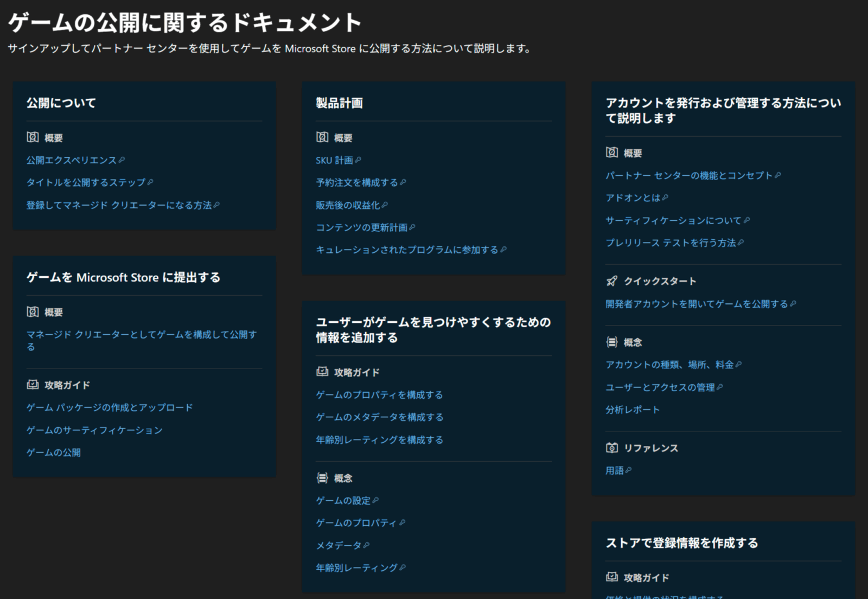Click the 概念 icon above アカウントの種類、場所、料金
The image size is (868, 599).
point(611,342)
